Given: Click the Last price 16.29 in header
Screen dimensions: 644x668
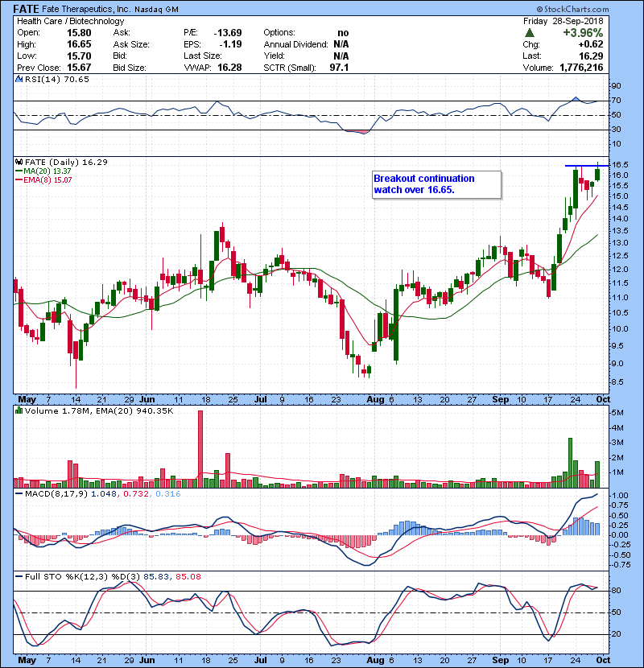Looking at the screenshot, I should (591, 56).
